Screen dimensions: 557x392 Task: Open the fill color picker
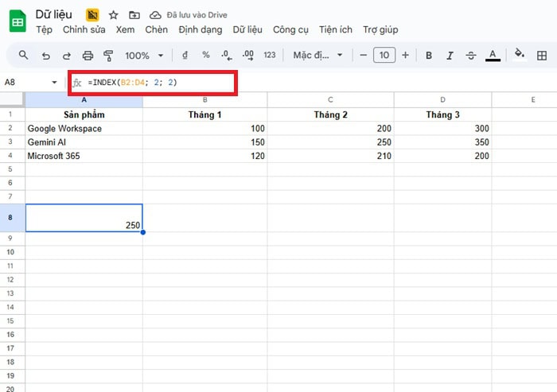[x=520, y=55]
